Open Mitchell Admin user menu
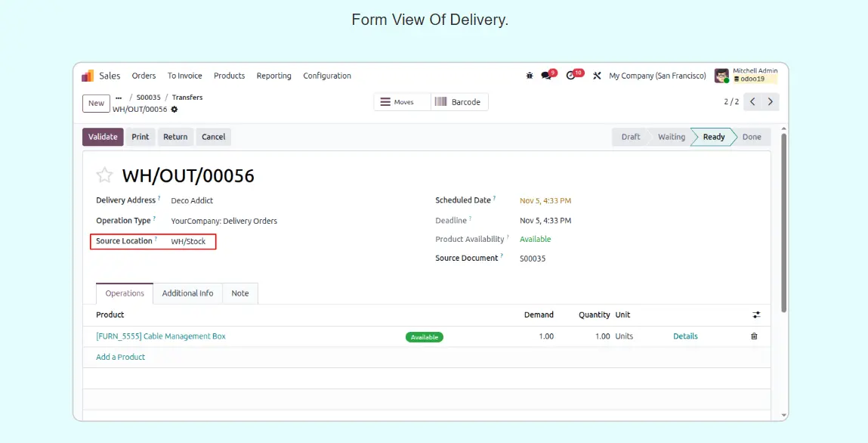The height and width of the screenshot is (443, 868). 745,76
